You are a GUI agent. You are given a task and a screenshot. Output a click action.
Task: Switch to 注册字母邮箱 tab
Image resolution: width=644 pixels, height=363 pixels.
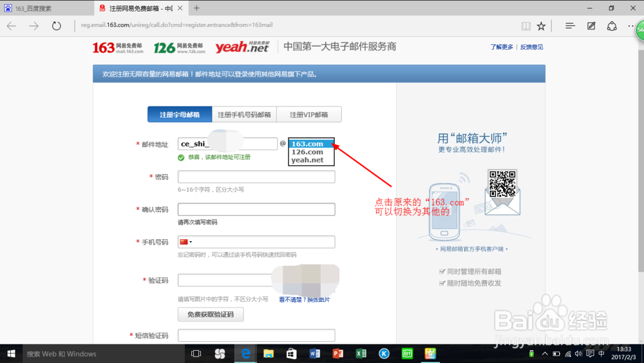[x=180, y=115]
